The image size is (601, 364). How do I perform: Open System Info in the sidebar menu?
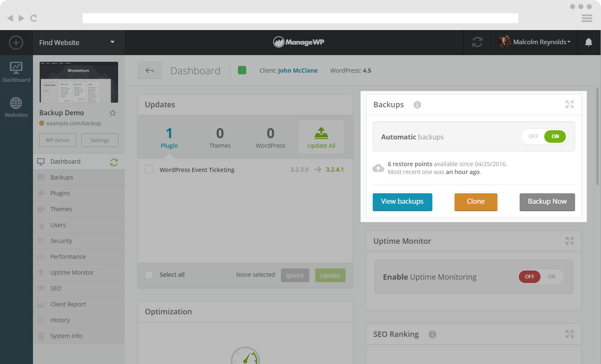[79, 336]
